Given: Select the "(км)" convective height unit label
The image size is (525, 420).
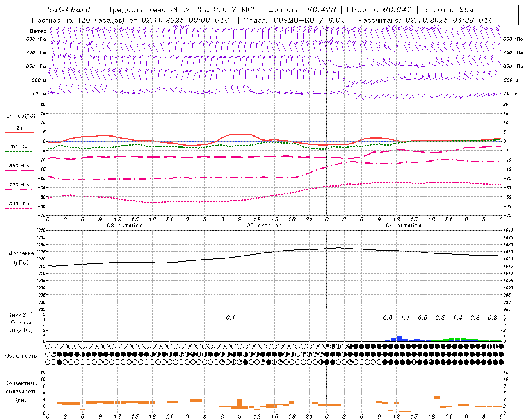Looking at the screenshot, I should click(21, 399).
